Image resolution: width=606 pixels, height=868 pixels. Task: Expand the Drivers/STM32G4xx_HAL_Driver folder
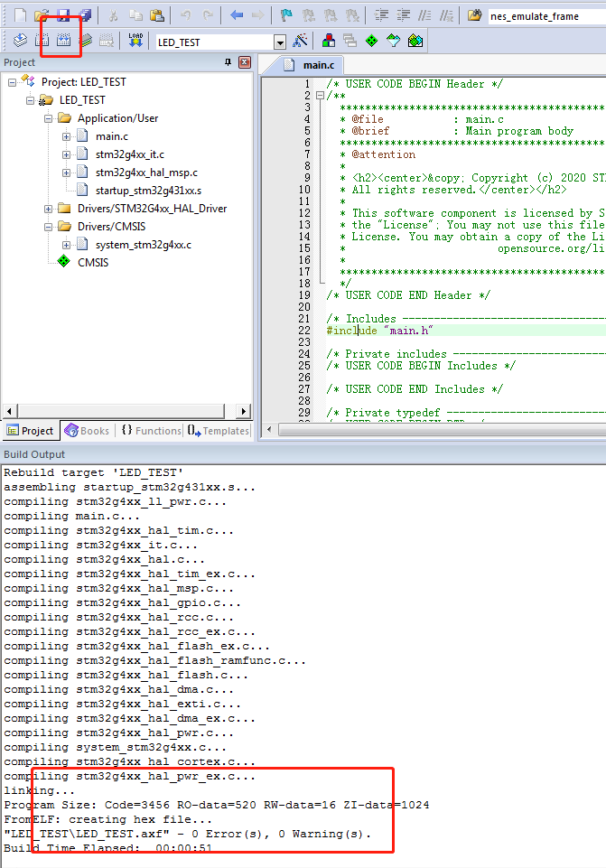[48, 209]
